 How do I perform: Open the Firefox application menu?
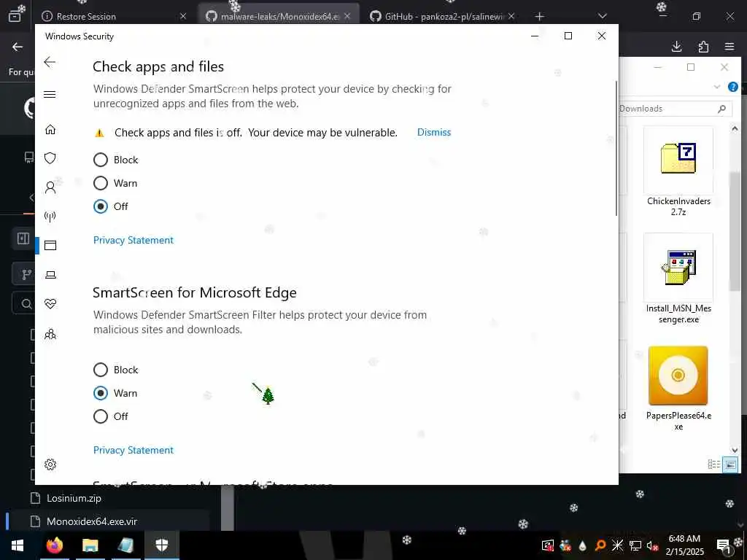[x=729, y=46]
